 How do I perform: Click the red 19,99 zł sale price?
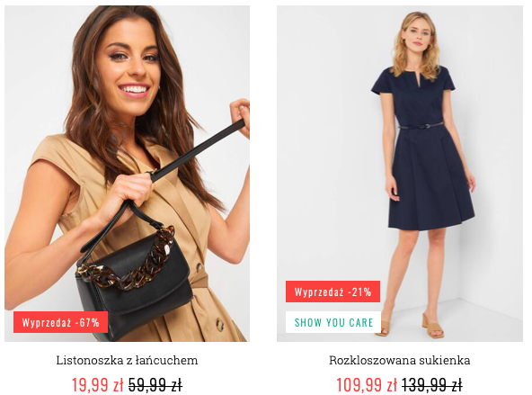pyautogui.click(x=97, y=385)
